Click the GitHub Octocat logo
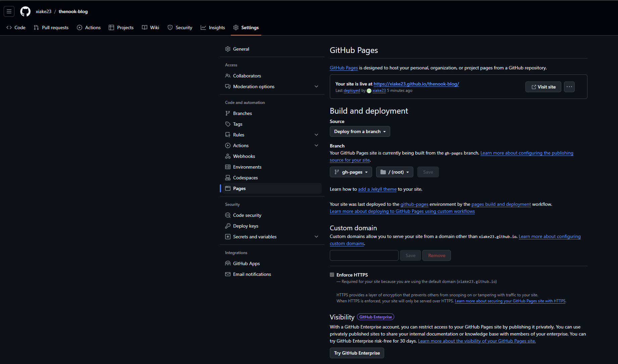This screenshot has width=618, height=364. coord(25,11)
